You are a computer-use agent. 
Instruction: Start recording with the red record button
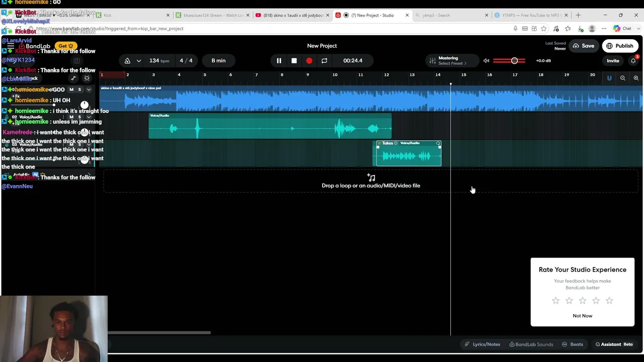[x=309, y=61]
